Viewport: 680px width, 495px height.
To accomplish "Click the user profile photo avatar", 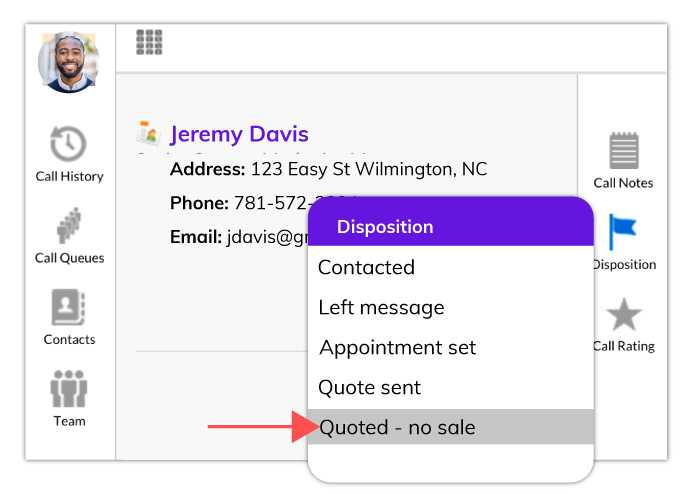I will [69, 62].
